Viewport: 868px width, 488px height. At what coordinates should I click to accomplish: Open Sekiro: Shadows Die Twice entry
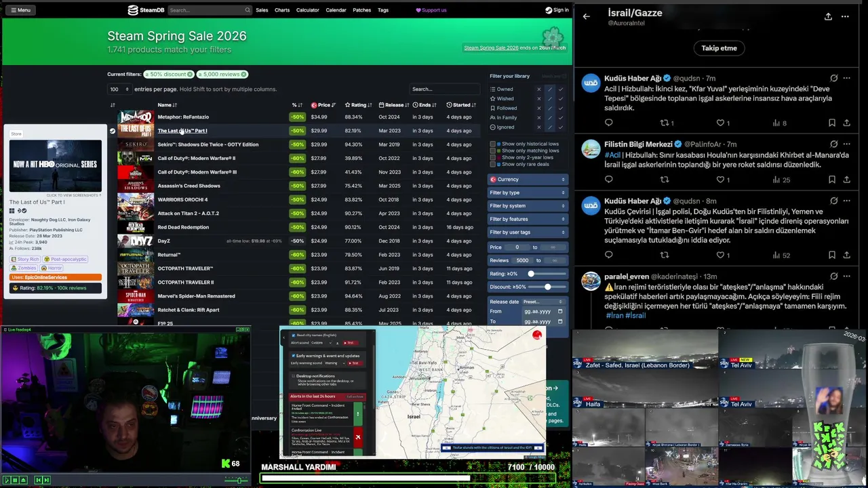pos(208,144)
